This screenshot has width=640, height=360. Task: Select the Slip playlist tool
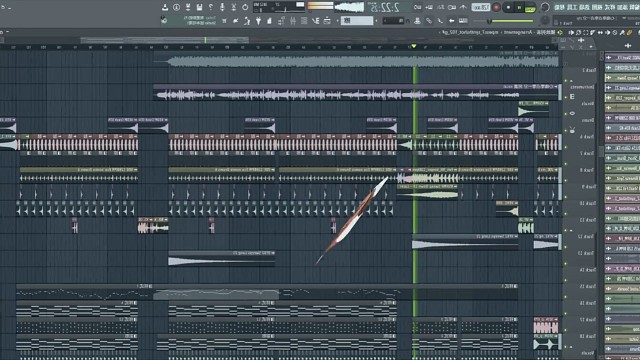click(600, 32)
